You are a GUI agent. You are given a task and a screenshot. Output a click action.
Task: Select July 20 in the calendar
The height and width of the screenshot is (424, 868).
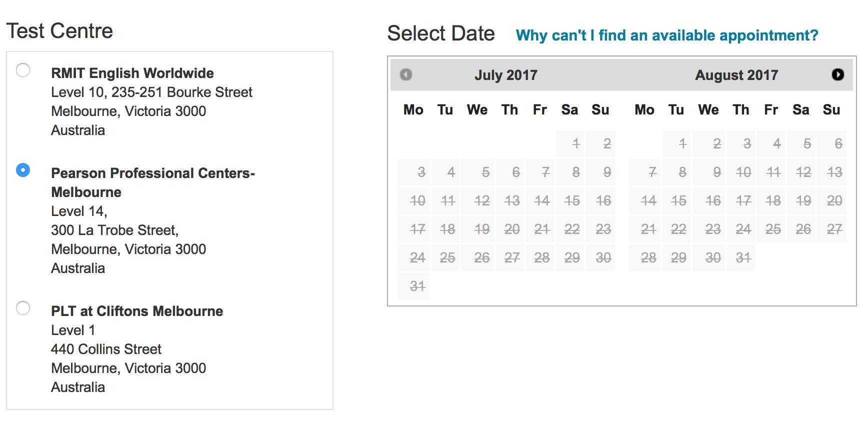pos(510,229)
